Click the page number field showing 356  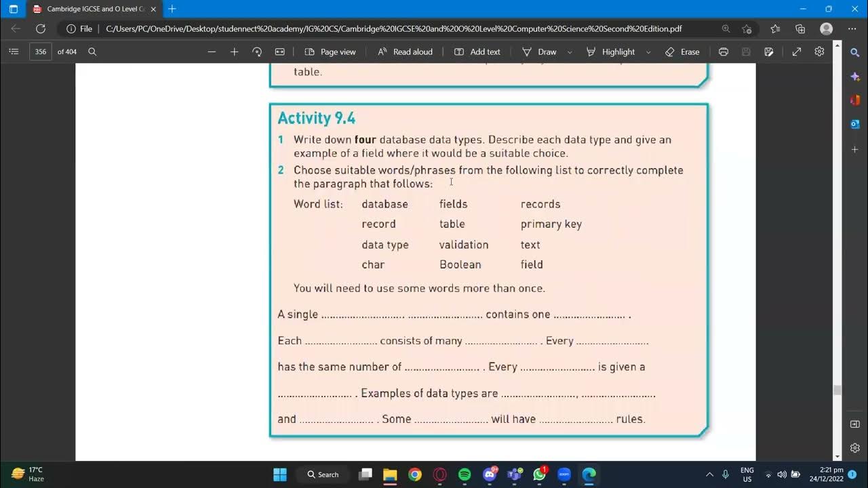tap(41, 52)
